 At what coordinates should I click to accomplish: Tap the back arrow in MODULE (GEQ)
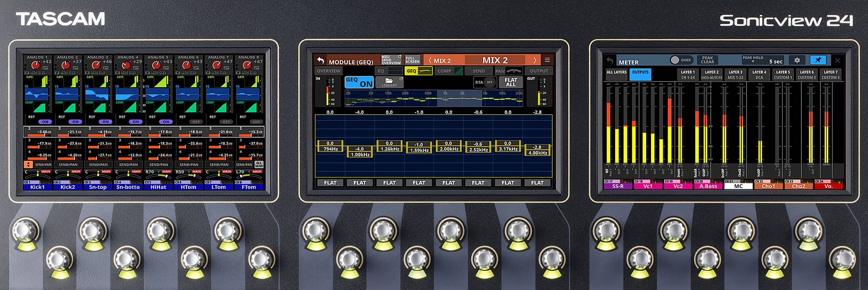[320, 61]
